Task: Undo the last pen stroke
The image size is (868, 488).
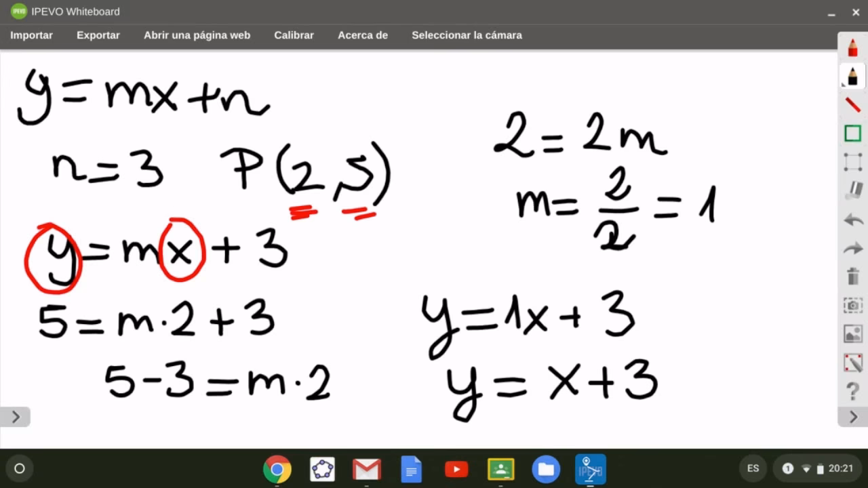Action: pyautogui.click(x=852, y=220)
